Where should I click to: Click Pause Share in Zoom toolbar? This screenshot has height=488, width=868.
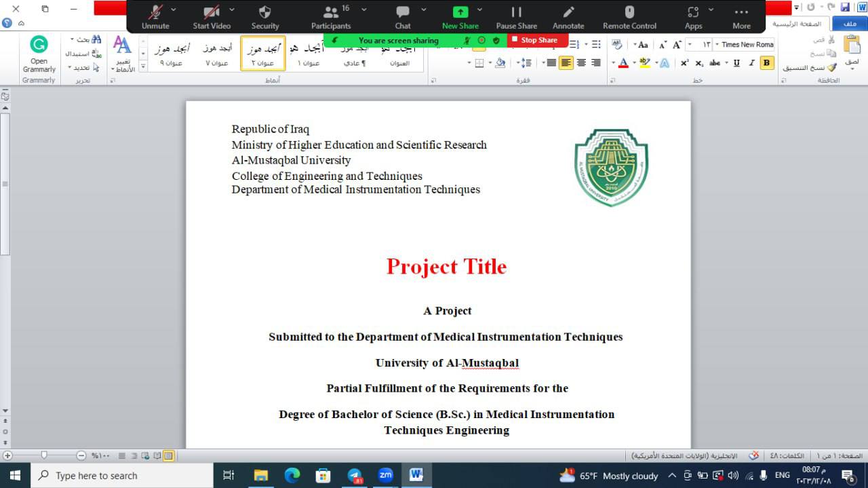pos(516,17)
